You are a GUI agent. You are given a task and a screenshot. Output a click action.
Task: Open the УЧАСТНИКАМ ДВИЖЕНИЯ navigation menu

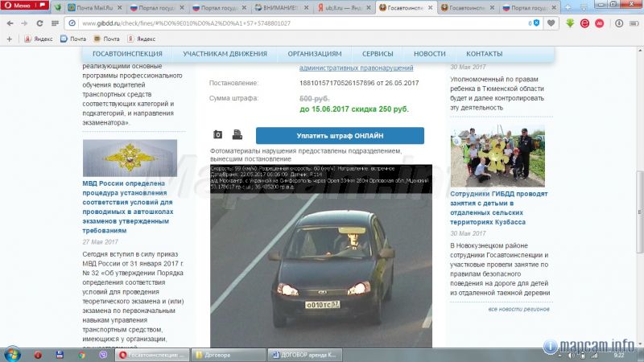pos(225,54)
